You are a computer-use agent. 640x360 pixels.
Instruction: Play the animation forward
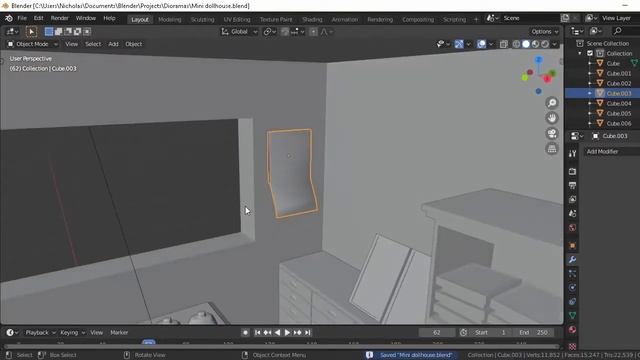[287, 333]
